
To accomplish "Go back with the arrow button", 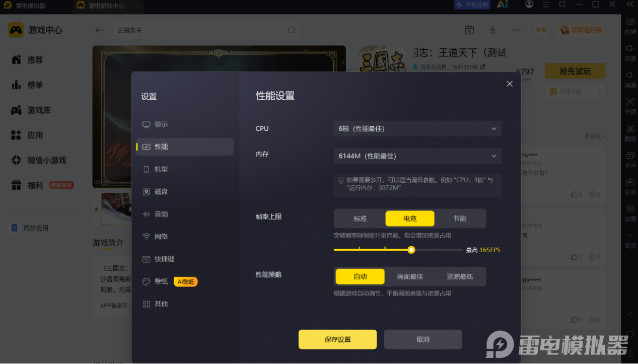I will [x=99, y=30].
